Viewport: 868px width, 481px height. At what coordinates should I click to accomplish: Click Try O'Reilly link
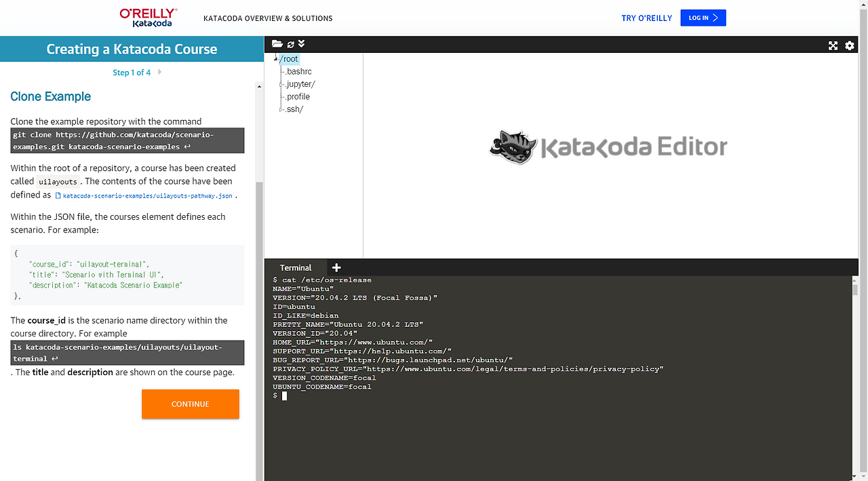click(x=646, y=18)
